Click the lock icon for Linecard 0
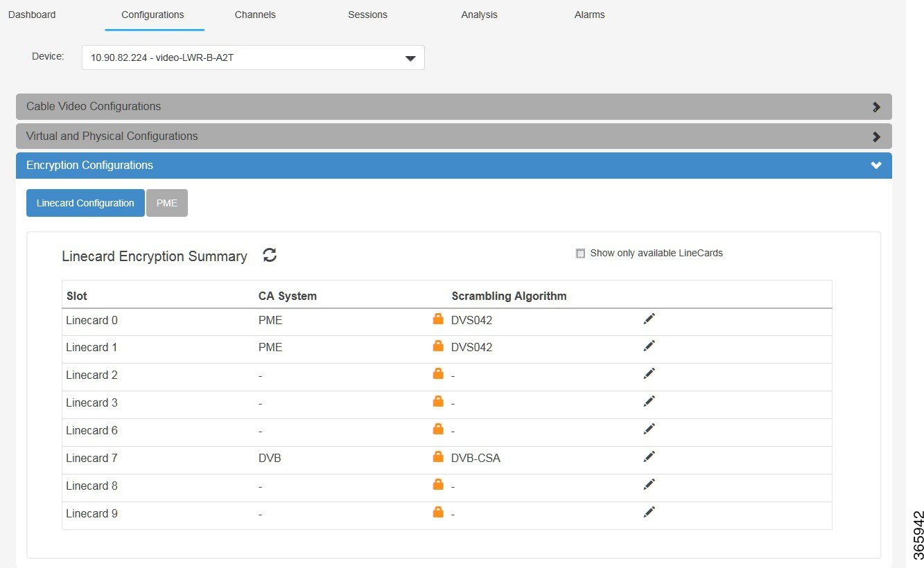 pyautogui.click(x=438, y=318)
